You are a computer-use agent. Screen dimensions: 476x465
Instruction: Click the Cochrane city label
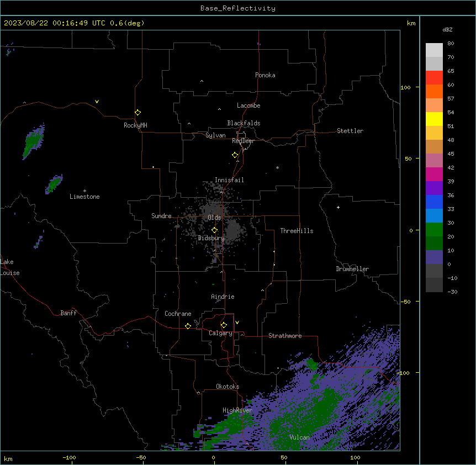178,314
